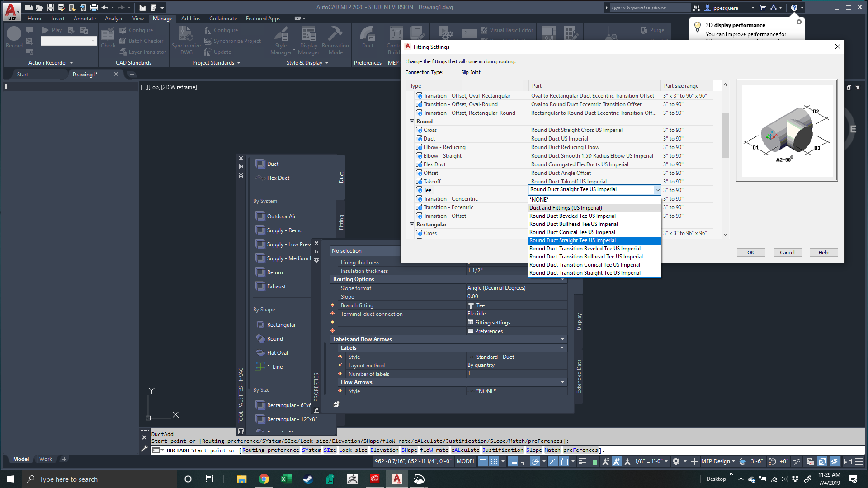Collapse the Round category in fitting list

pyautogui.click(x=412, y=121)
